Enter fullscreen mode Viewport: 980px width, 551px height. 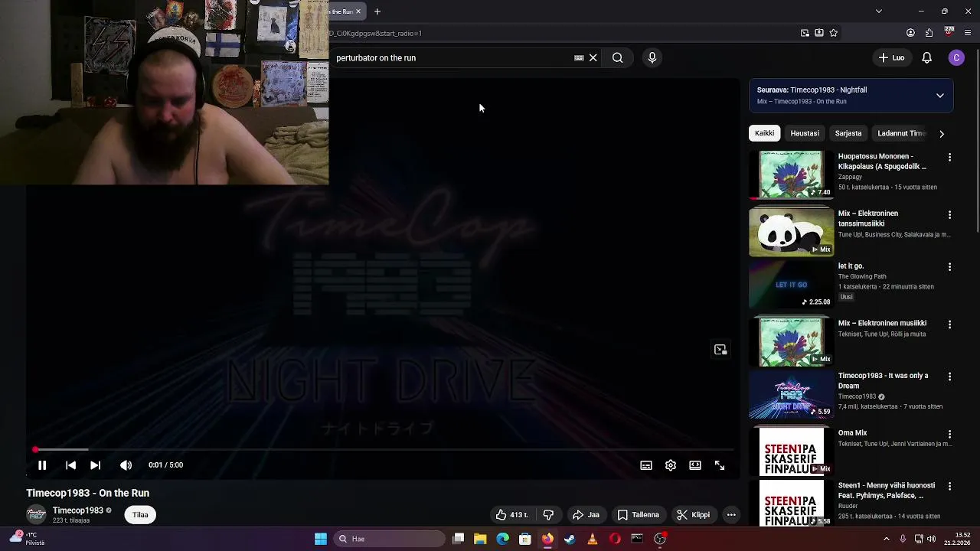click(720, 465)
